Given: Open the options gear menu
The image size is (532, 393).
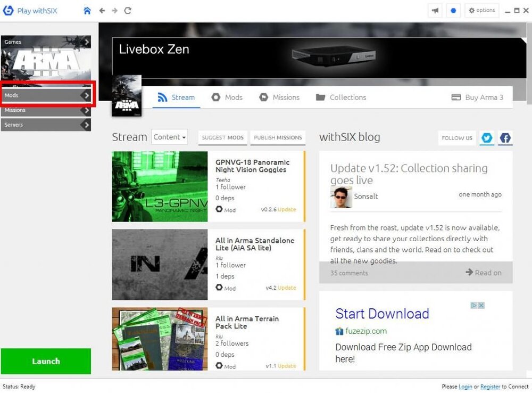Looking at the screenshot, I should [x=482, y=11].
